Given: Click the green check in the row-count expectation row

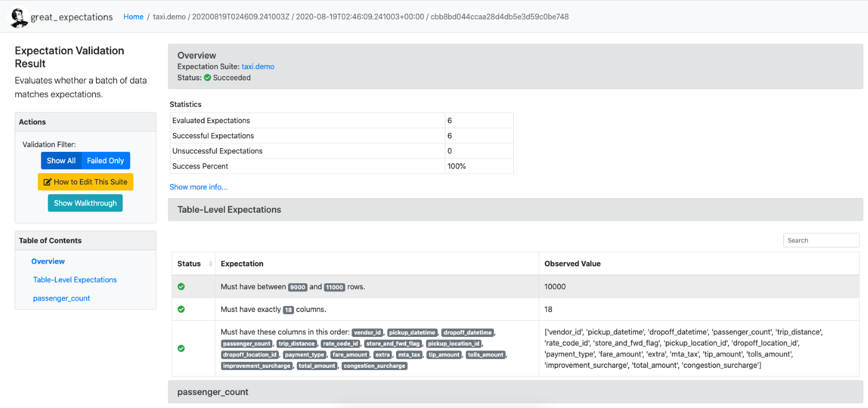Looking at the screenshot, I should click(181, 286).
